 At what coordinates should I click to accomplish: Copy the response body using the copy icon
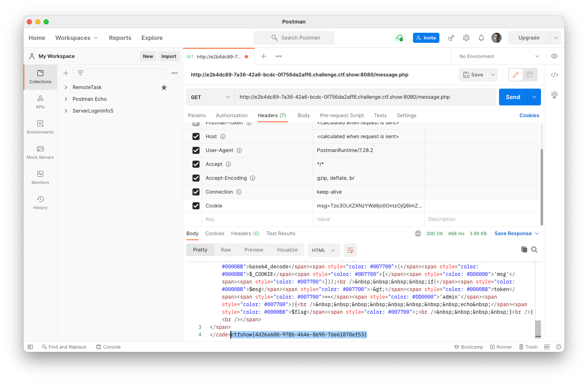tap(524, 249)
